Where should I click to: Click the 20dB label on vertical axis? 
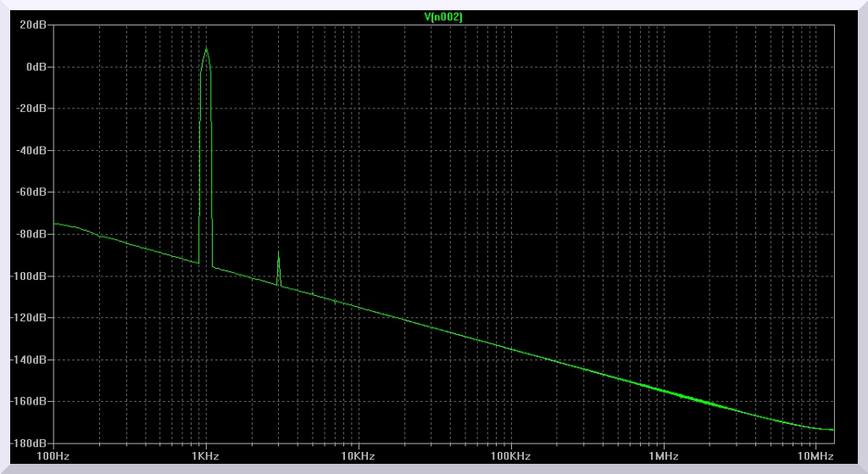click(33, 25)
